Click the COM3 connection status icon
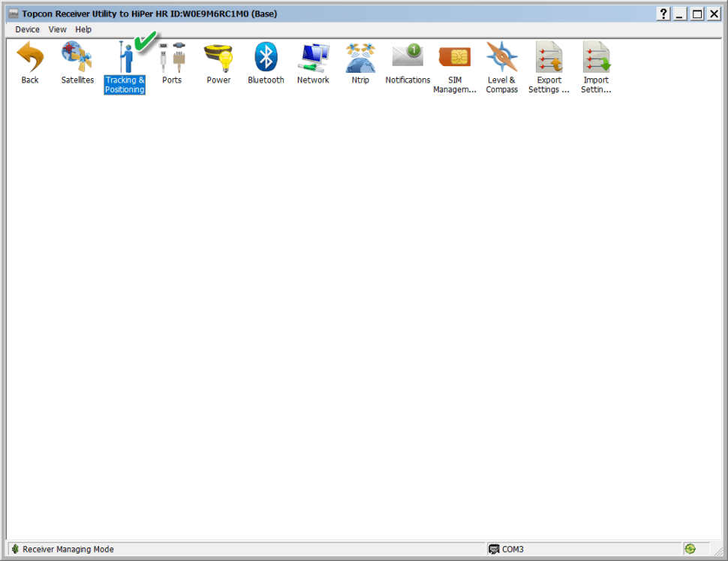728x561 pixels. tap(494, 549)
